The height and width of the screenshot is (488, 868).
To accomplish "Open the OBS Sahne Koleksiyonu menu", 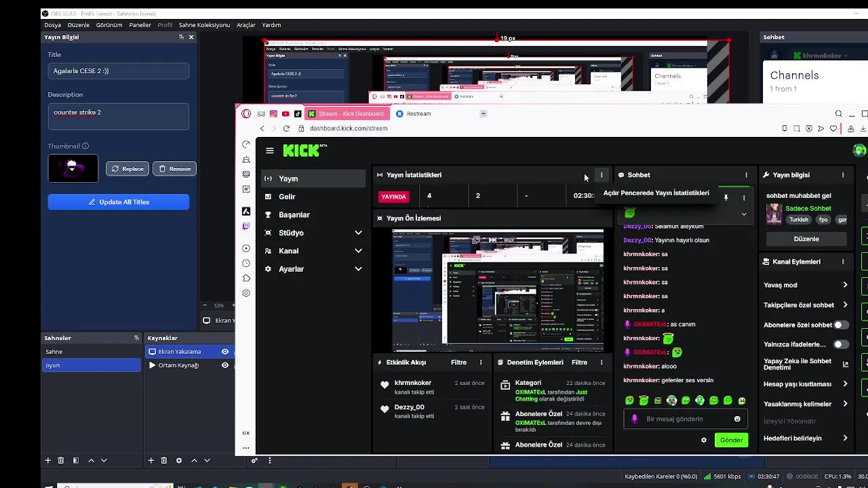I will tap(204, 25).
